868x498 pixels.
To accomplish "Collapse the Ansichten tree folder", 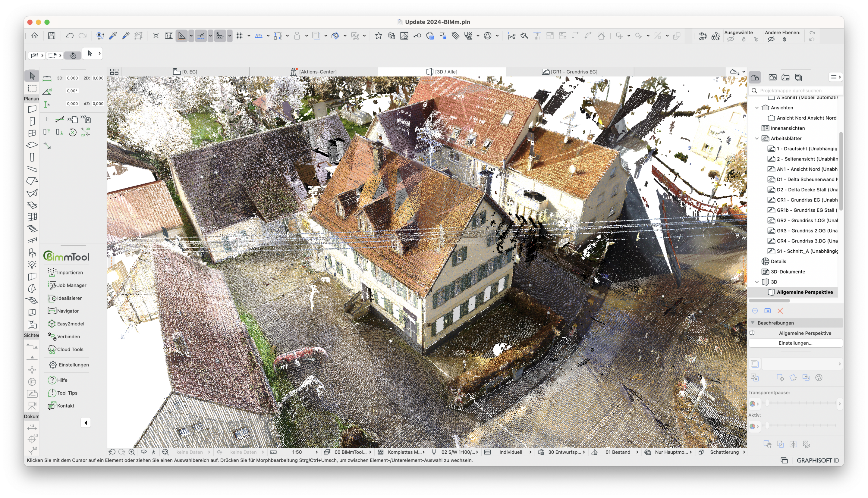I will tap(757, 107).
